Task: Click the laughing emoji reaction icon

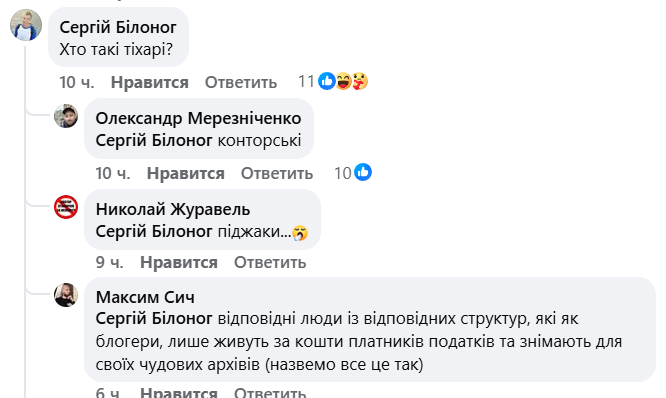Action: [x=343, y=81]
